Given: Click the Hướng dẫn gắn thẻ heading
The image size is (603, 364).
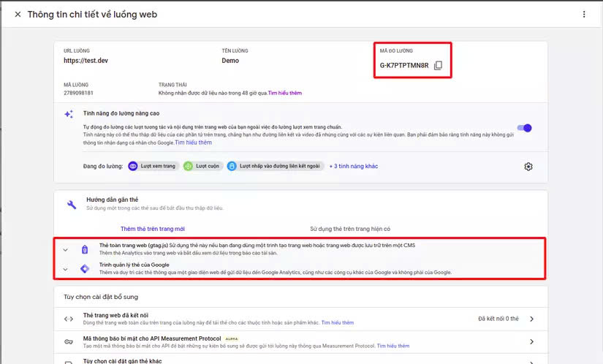Looking at the screenshot, I should pyautogui.click(x=113, y=200).
